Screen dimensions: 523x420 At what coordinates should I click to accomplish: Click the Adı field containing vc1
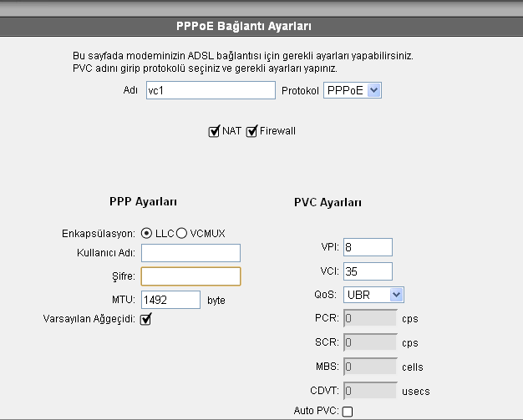coord(209,90)
